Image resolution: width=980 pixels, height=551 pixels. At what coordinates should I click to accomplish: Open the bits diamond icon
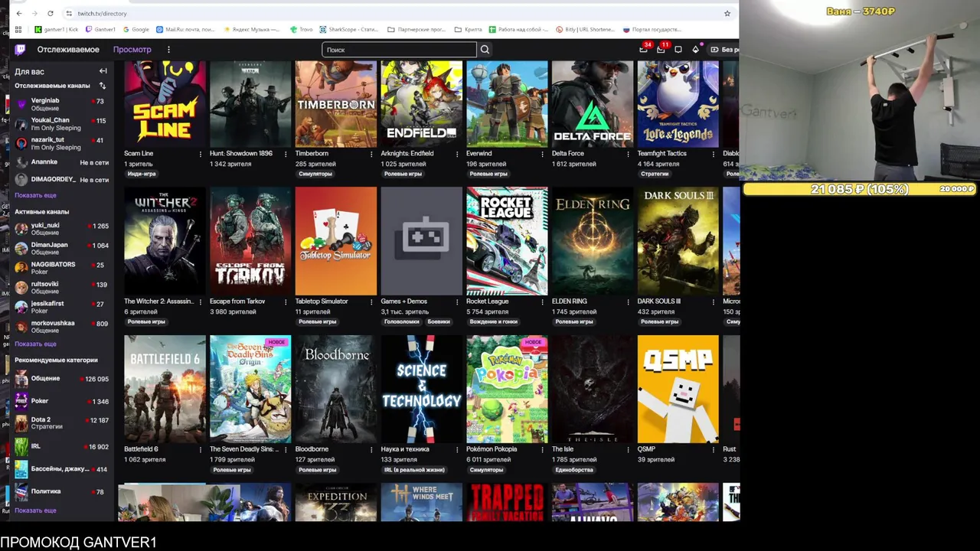tap(695, 50)
